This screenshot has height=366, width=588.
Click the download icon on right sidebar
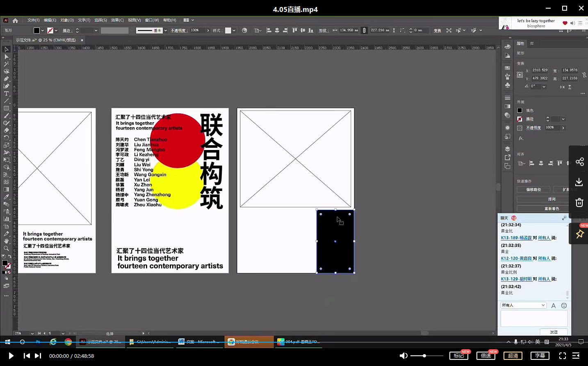579,182
